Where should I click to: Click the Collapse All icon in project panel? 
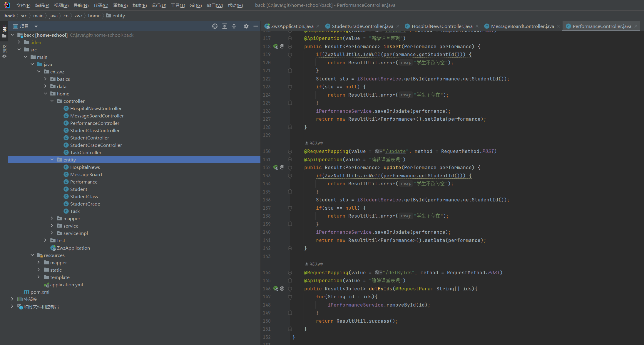click(234, 26)
